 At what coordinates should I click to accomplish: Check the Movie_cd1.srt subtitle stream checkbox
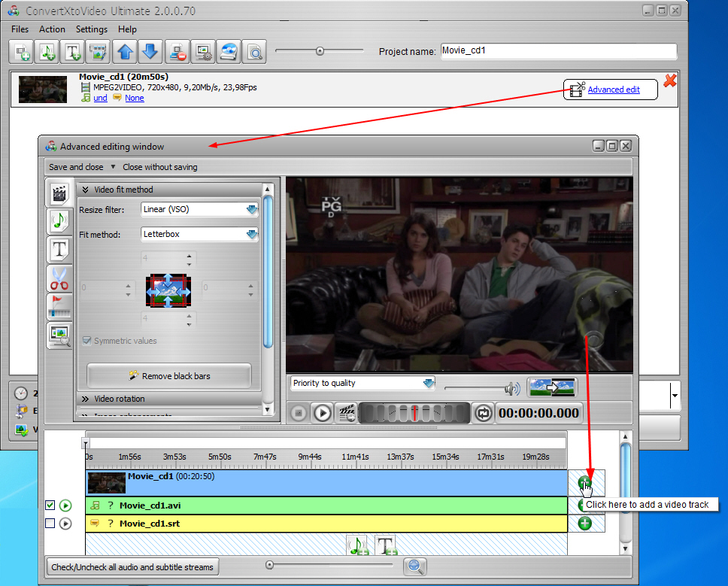pos(50,524)
